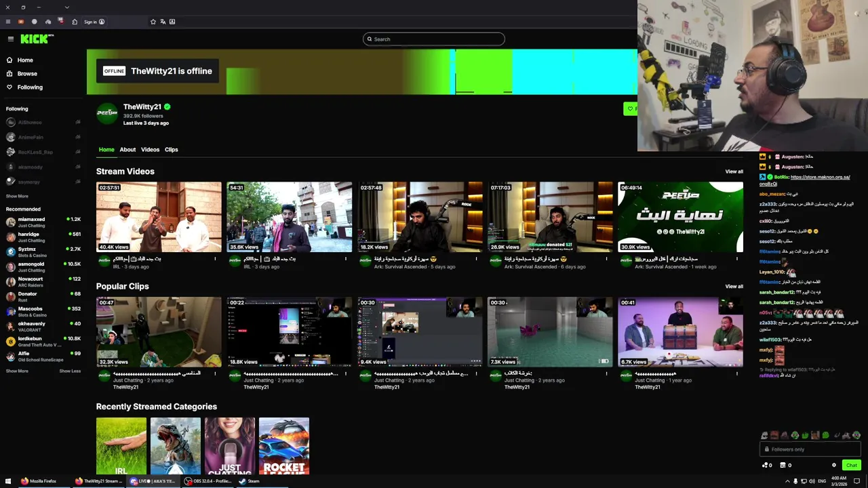
Task: Open the Rocket League category card
Action: click(x=283, y=446)
